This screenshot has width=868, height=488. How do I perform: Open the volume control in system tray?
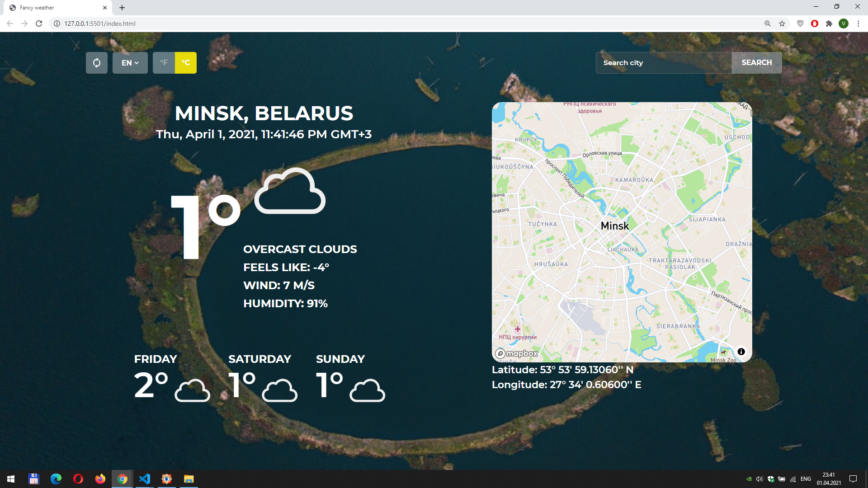(759, 479)
